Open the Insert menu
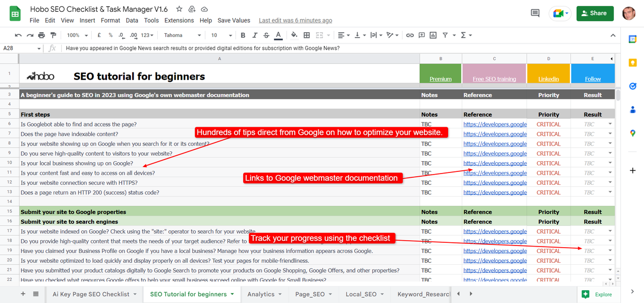 click(x=87, y=20)
